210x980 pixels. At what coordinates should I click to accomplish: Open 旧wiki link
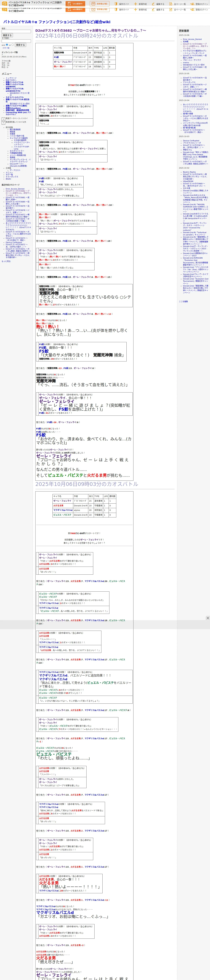tap(8, 179)
